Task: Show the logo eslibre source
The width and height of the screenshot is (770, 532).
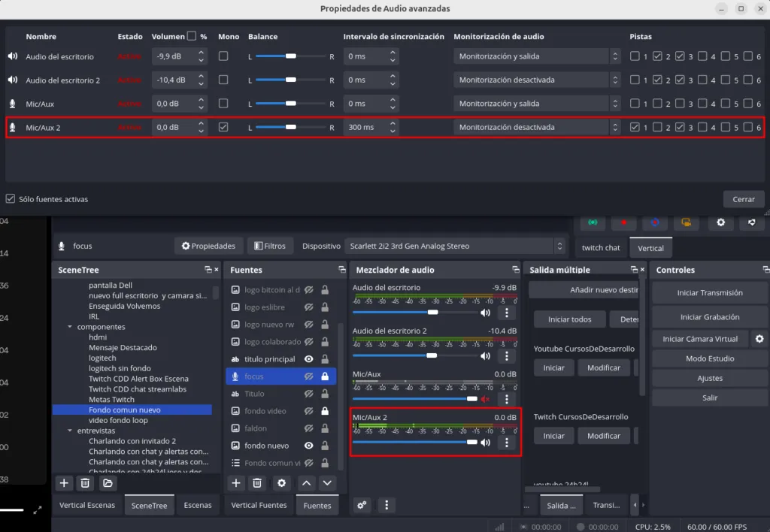Action: 308,307
